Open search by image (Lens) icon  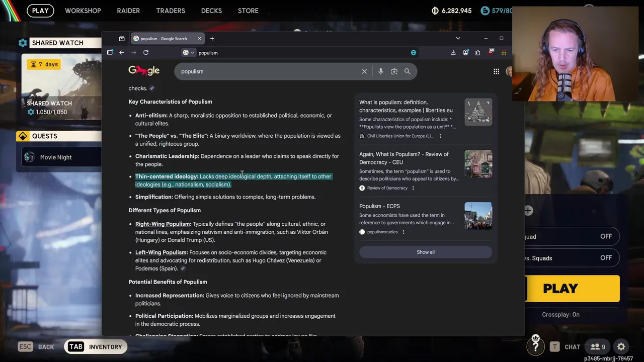click(394, 71)
